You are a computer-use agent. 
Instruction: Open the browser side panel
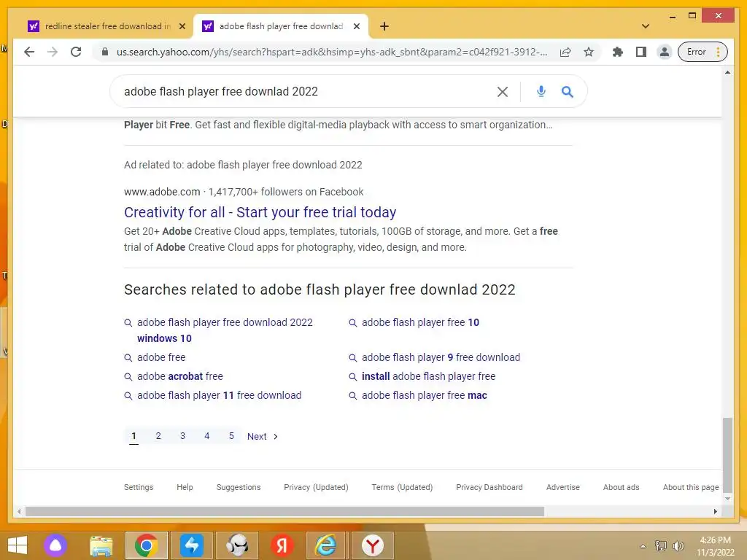tap(641, 52)
